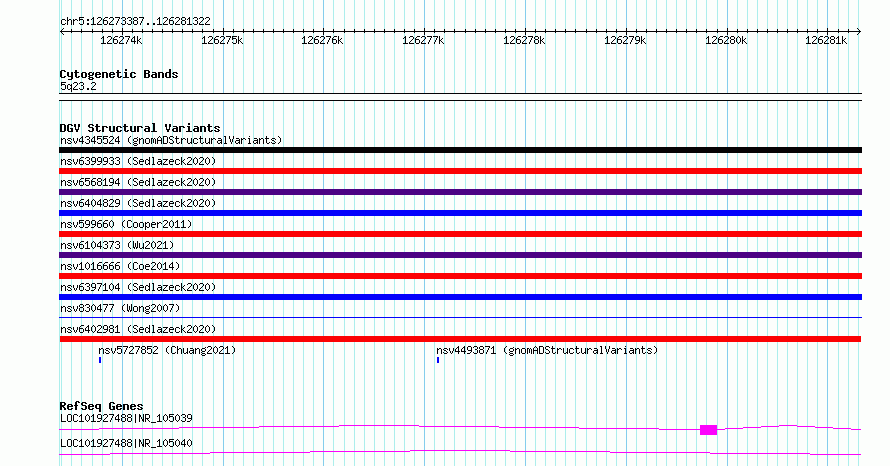Click the small blue nsv4493871 marker
Image resolution: width=890 pixels, height=466 pixels.
pos(438,360)
